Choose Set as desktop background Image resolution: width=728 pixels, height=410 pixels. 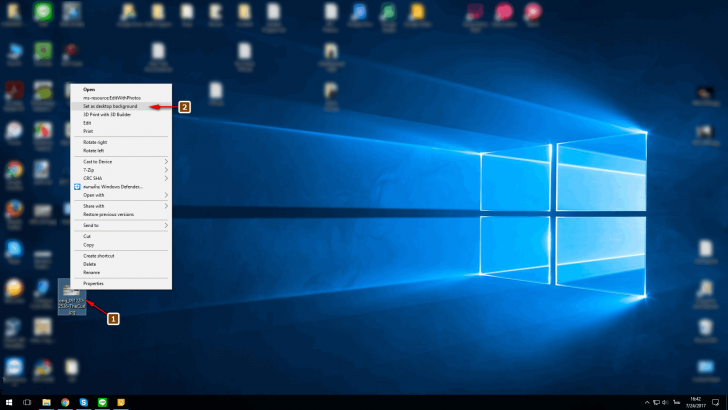(121, 106)
